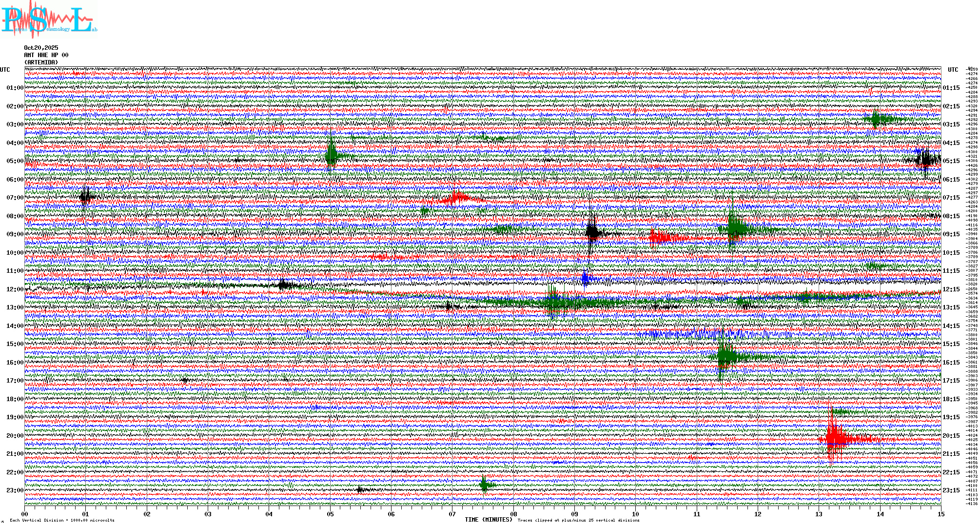Image resolution: width=980 pixels, height=527 pixels.
Task: Click the black seismic spike near 09:00 row
Action: click(591, 233)
